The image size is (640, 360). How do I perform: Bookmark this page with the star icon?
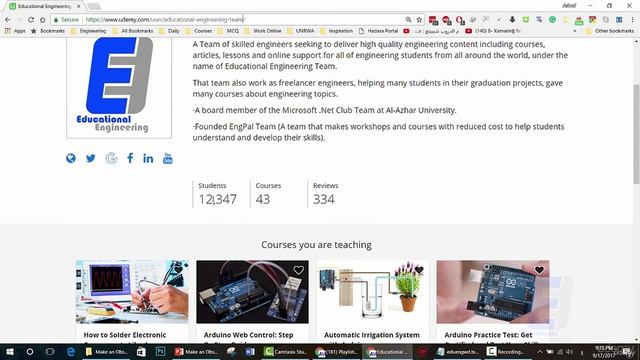point(419,20)
